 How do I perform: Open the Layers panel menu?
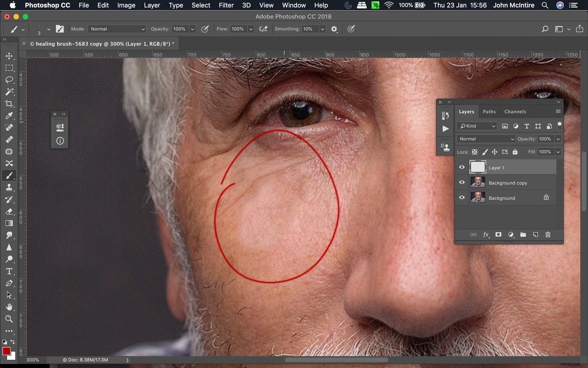pyautogui.click(x=558, y=111)
